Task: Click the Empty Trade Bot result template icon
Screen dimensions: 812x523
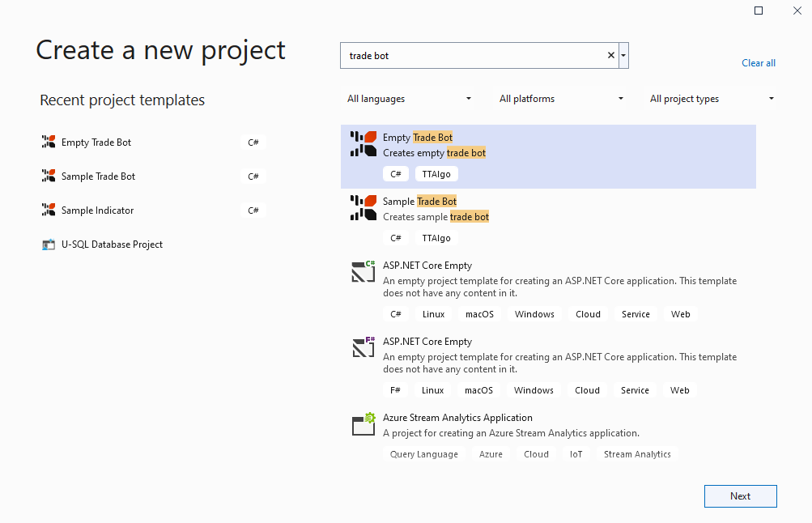Action: pyautogui.click(x=363, y=144)
